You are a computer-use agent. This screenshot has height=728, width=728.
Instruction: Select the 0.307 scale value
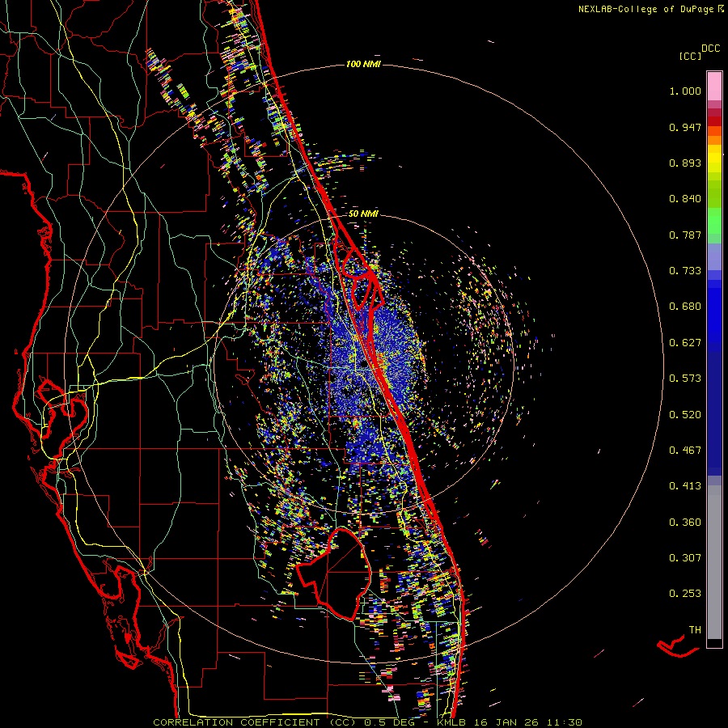pyautogui.click(x=685, y=558)
